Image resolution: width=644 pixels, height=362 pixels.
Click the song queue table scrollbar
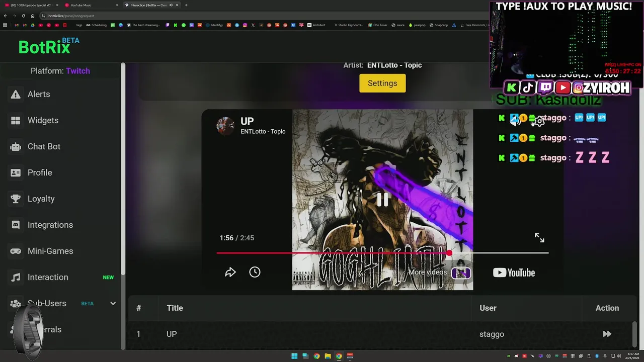pyautogui.click(x=634, y=334)
